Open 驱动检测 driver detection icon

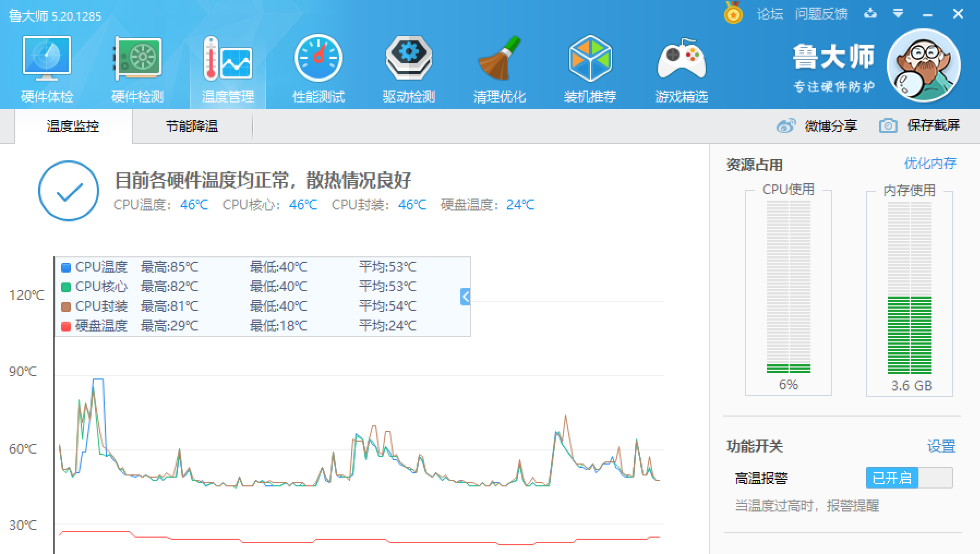click(x=409, y=58)
